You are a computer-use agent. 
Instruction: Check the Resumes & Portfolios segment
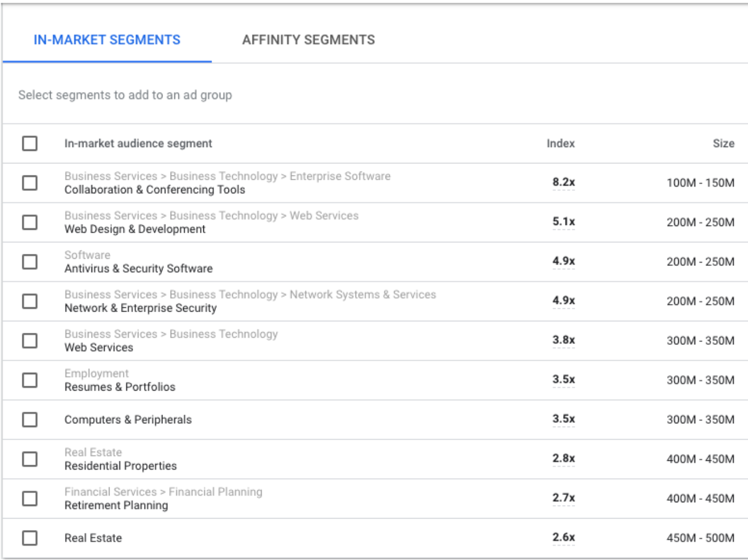point(30,380)
